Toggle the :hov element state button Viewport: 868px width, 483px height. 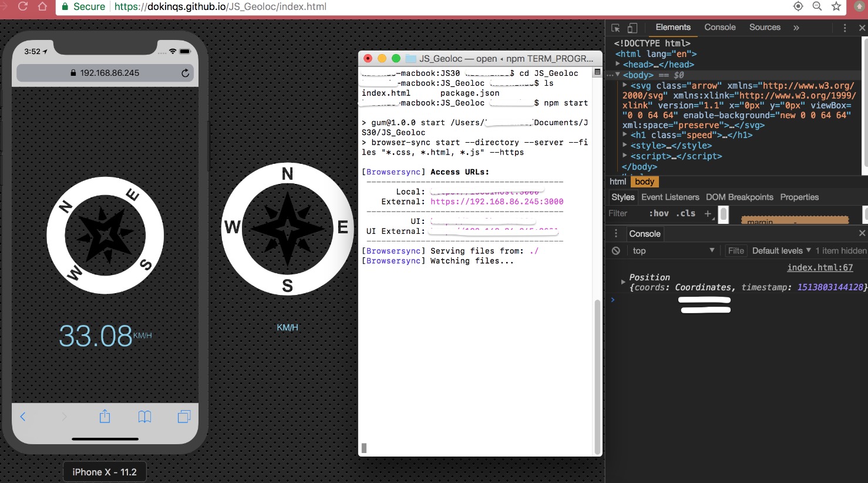click(x=659, y=213)
